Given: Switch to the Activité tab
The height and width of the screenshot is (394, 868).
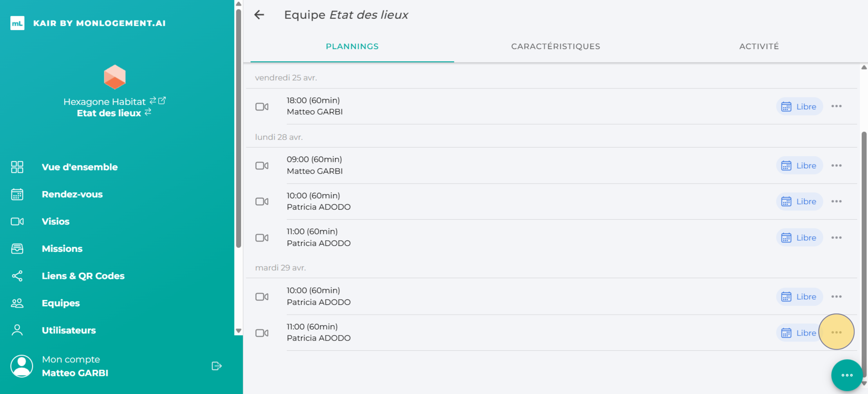Looking at the screenshot, I should pyautogui.click(x=759, y=46).
